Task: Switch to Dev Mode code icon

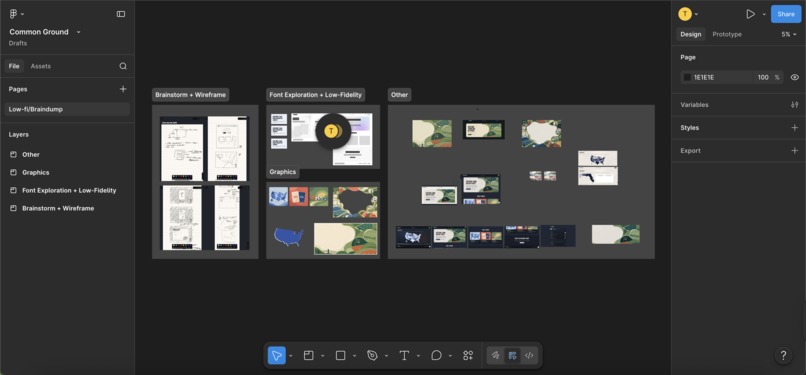Action: [529, 355]
